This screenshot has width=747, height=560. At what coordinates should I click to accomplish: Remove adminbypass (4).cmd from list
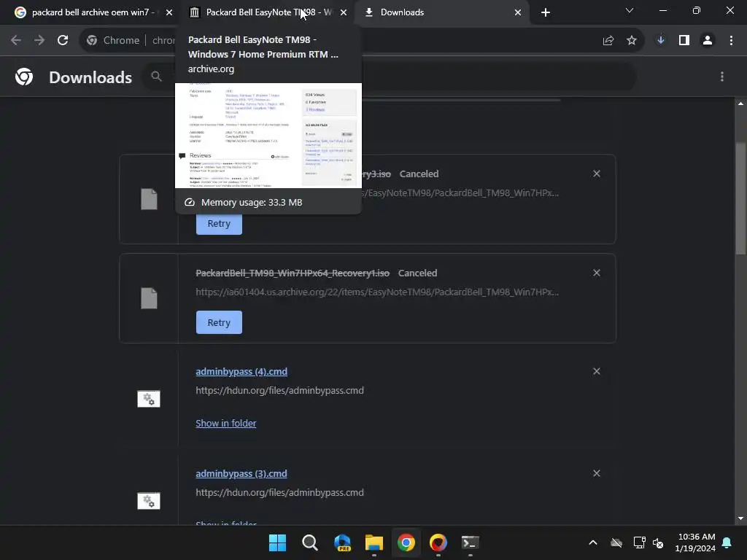coord(597,371)
